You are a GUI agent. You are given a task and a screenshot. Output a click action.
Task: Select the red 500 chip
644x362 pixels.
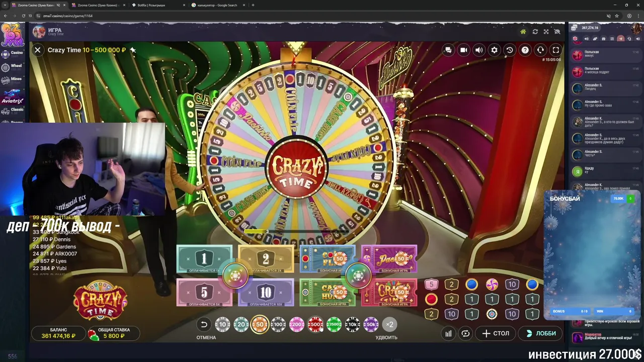coord(315,325)
